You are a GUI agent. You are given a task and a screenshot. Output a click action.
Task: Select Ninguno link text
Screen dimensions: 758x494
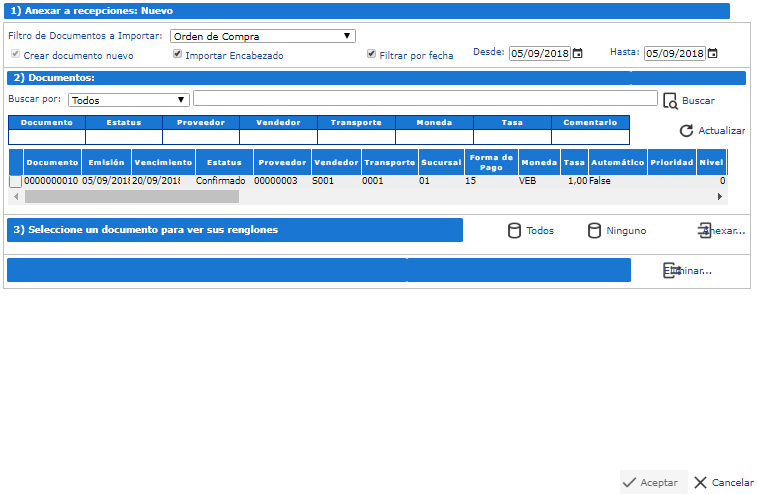pos(626,231)
